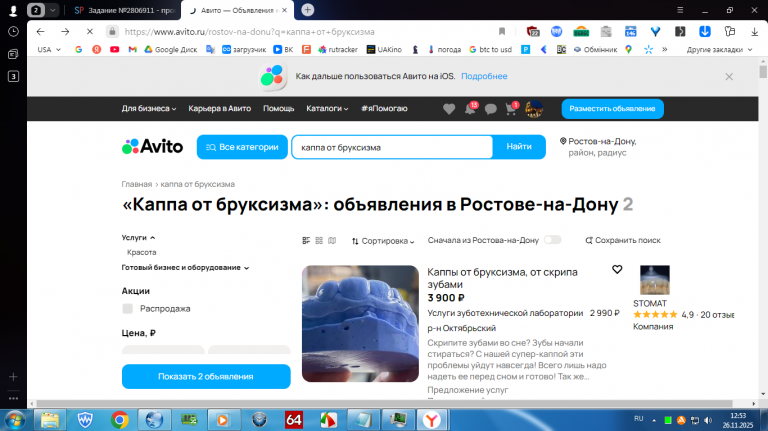Click the Все категории button
This screenshot has width=768, height=431.
(242, 147)
